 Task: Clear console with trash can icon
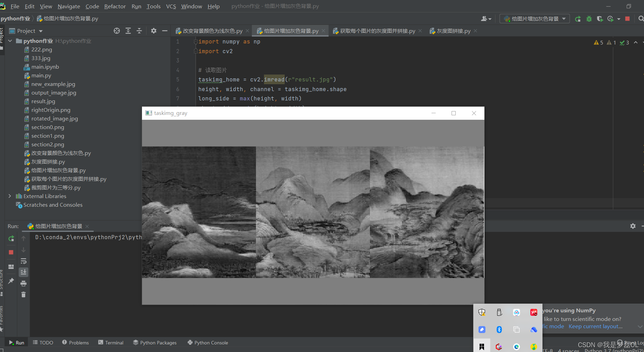pos(23,294)
